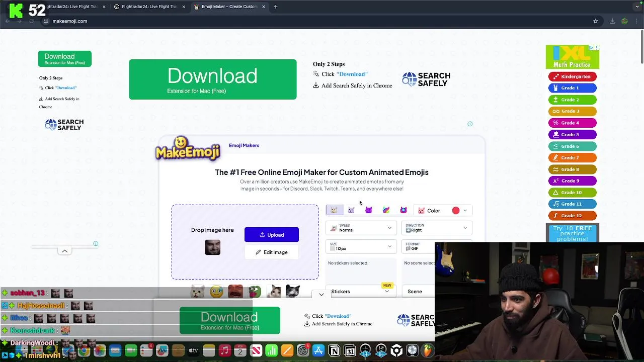The height and width of the screenshot is (362, 644).
Task: Collapse the left sidebar ad arrow
Action: [x=64, y=251]
